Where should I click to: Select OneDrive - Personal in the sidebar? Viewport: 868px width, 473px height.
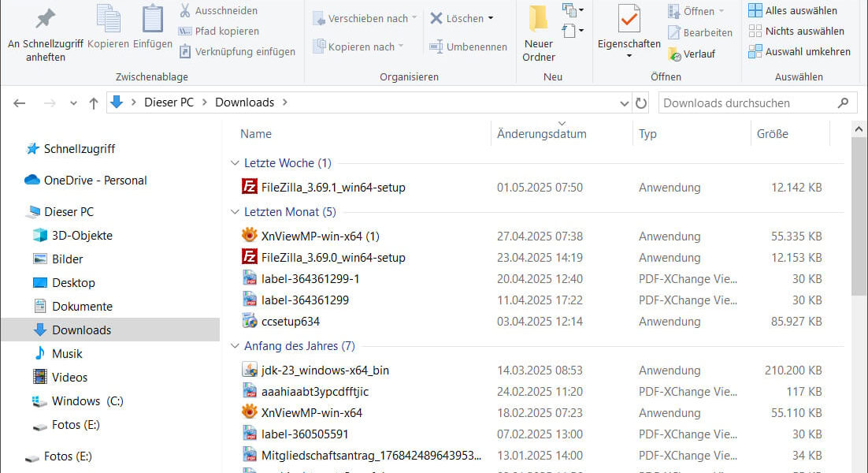(x=86, y=181)
